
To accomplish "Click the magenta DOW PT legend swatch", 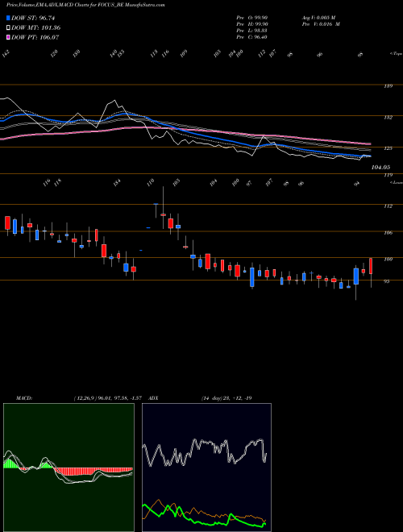I will [x=8, y=37].
